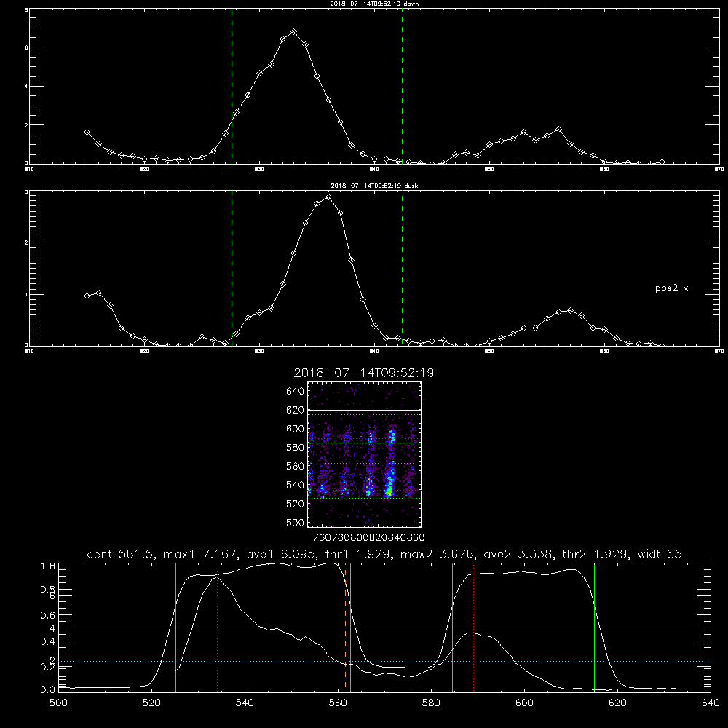The image size is (728, 728).
Task: Click the dotted horizontal threshold line in bottom plot
Action: [x=384, y=661]
